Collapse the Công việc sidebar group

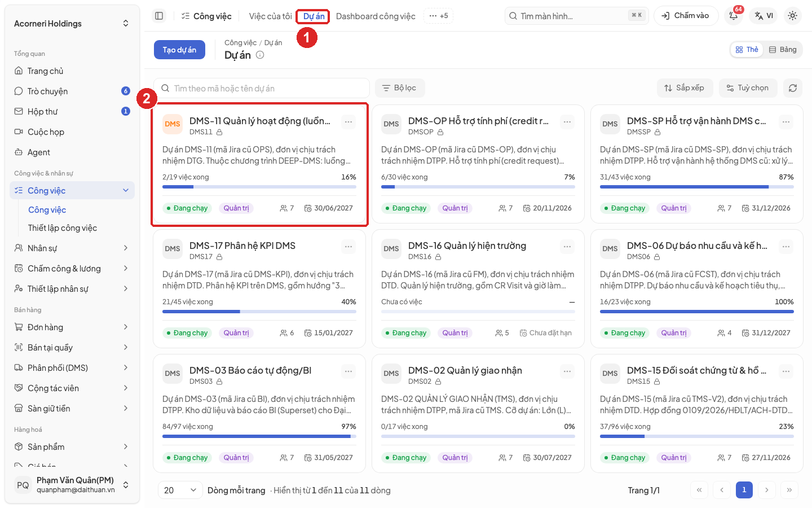coord(72,191)
